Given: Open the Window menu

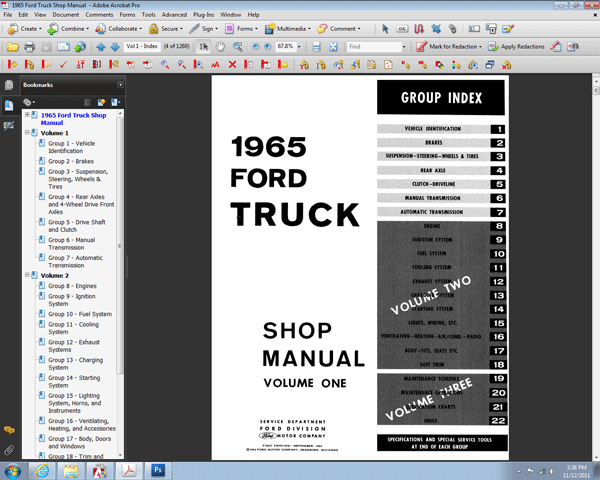Looking at the screenshot, I should tap(230, 15).
